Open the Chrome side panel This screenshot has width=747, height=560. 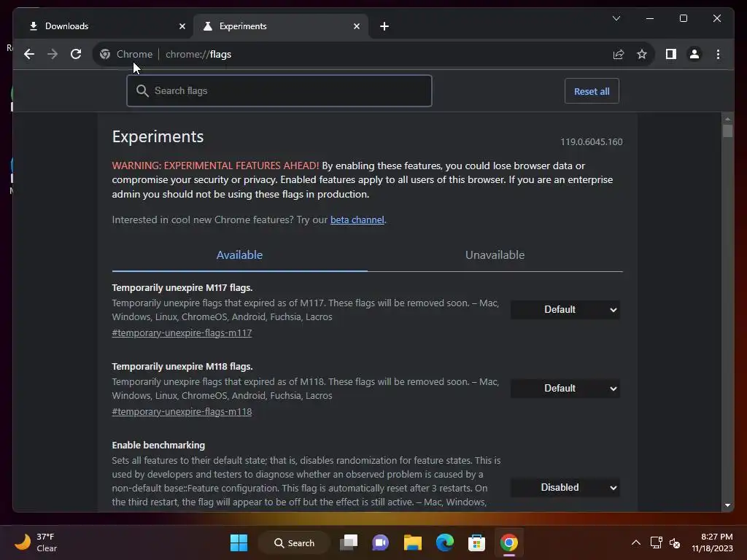(x=671, y=54)
